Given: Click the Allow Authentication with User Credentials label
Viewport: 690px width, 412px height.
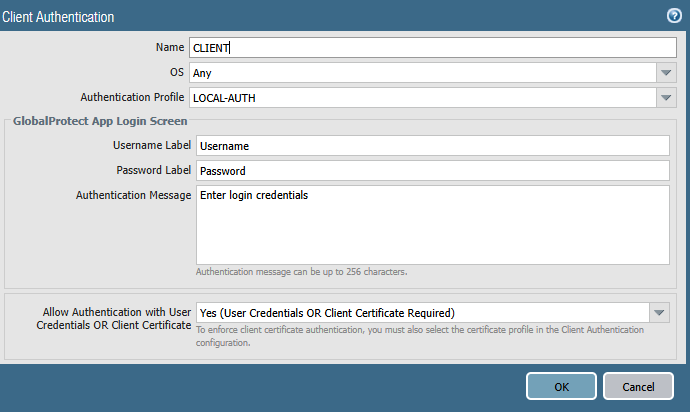Looking at the screenshot, I should click(x=114, y=318).
